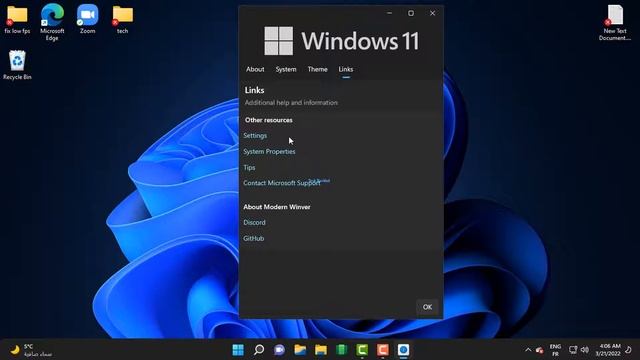Maximize the winver window
The width and height of the screenshot is (640, 360).
coord(411,13)
